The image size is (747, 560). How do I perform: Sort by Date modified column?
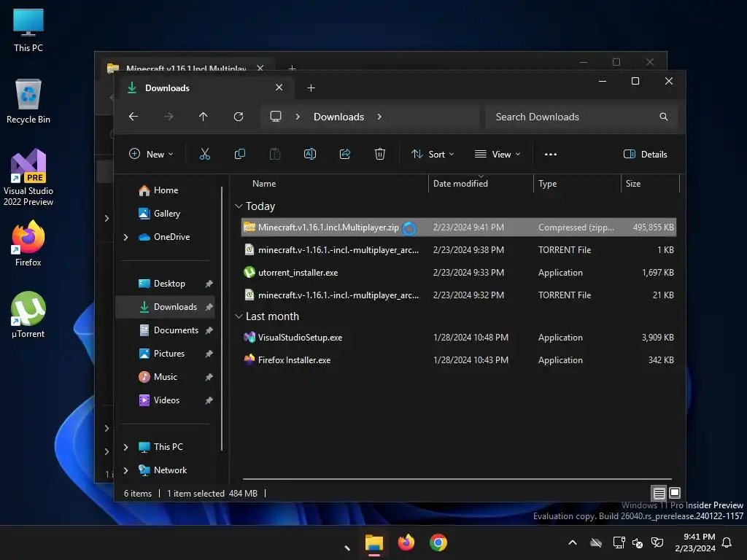point(460,184)
